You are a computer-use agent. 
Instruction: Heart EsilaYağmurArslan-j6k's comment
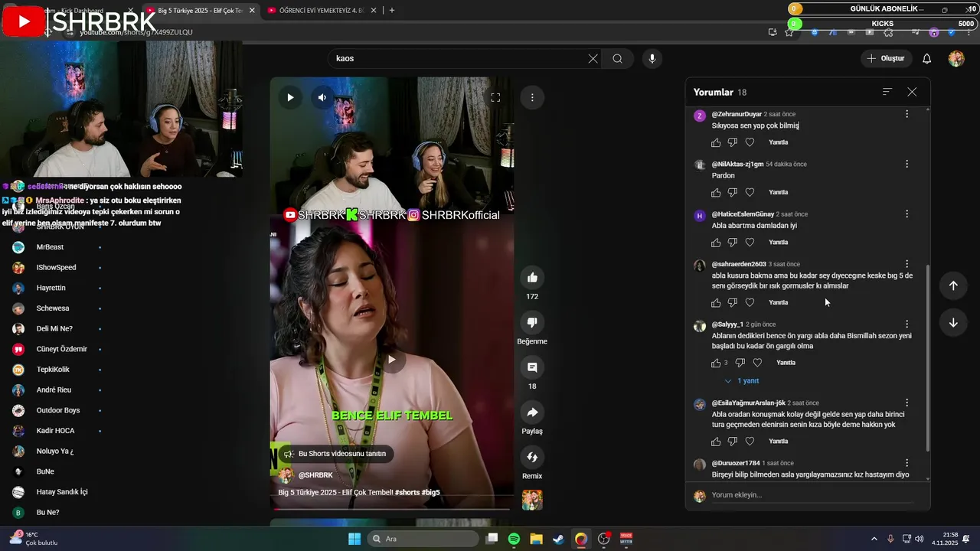pyautogui.click(x=750, y=442)
